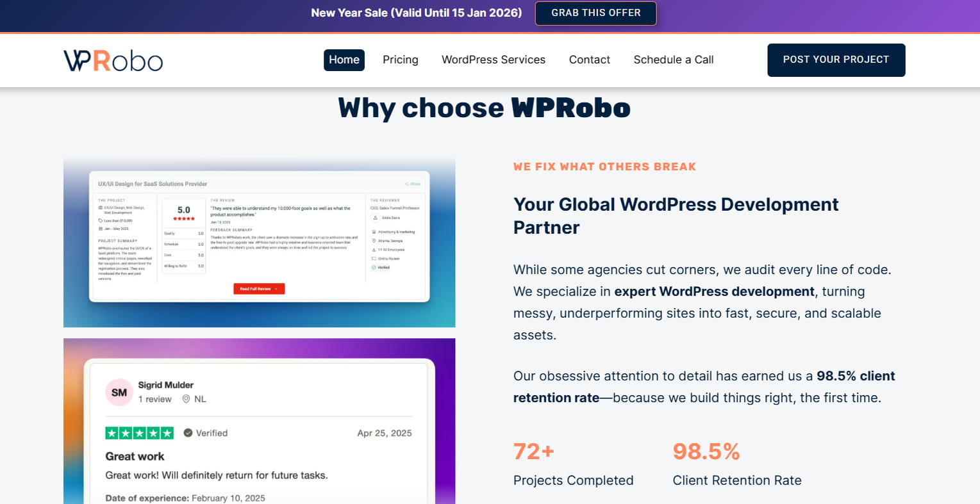Screen dimensions: 980x504
Task: Open the Clutch review screenshot image
Action: (x=259, y=243)
